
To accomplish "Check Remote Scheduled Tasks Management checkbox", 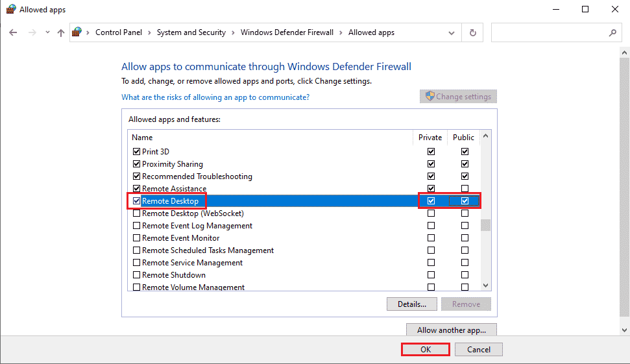I will pyautogui.click(x=137, y=250).
